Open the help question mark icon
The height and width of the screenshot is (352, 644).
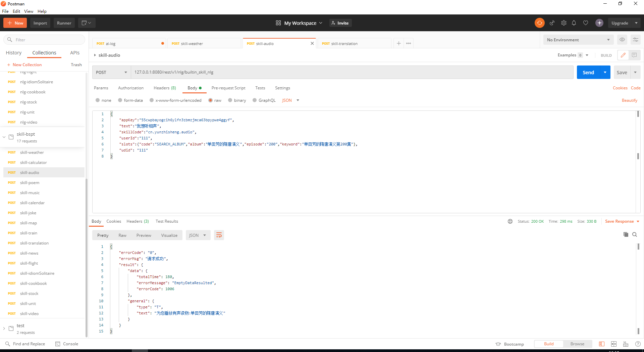[638, 344]
